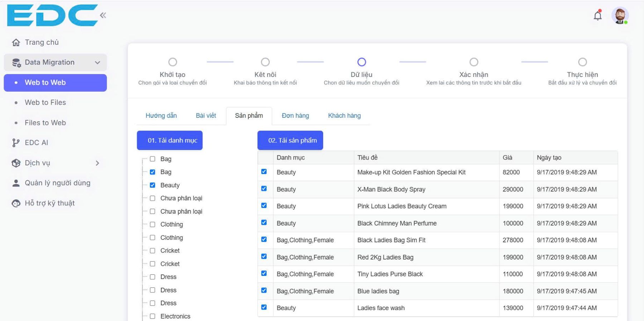644x321 pixels.
Task: Uncheck the X-Man Black Body Spray row
Action: tap(264, 189)
